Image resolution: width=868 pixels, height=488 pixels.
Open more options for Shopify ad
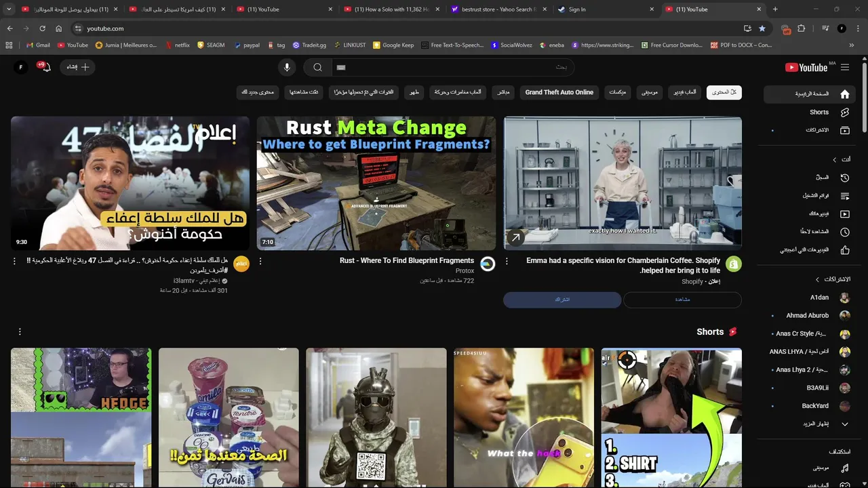tap(507, 261)
